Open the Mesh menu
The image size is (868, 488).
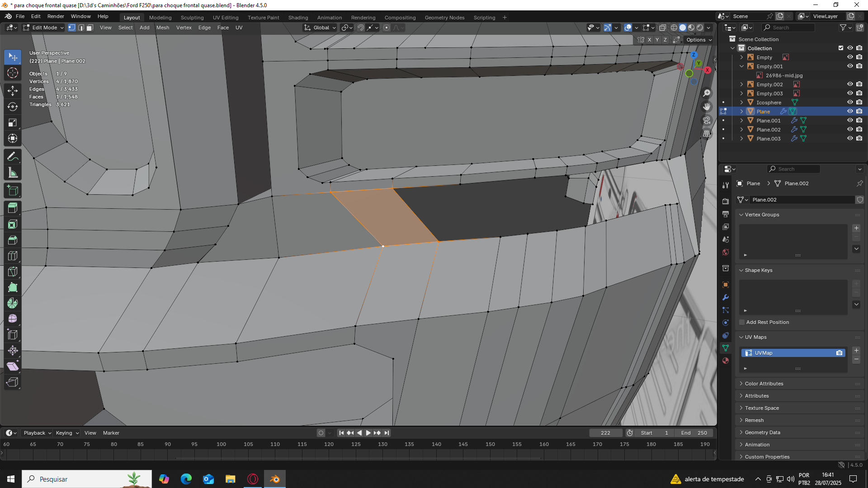tap(162, 28)
